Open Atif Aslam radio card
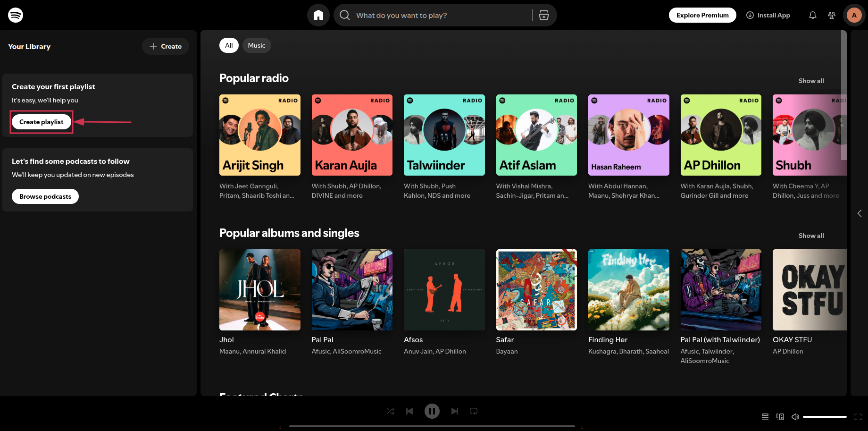 coord(536,135)
